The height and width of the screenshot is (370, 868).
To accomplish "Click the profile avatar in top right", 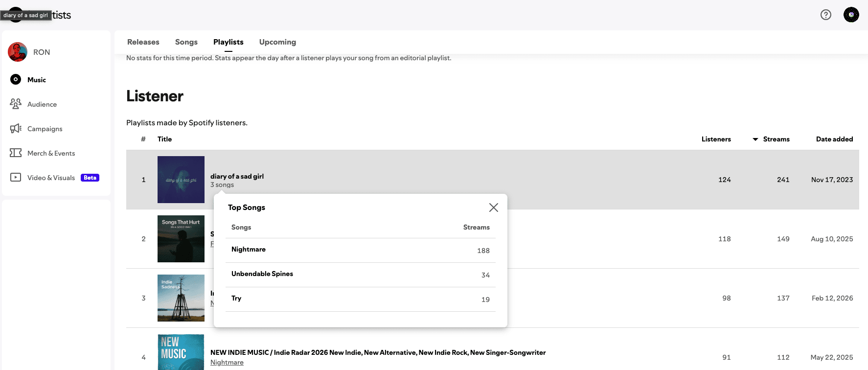I will tap(851, 15).
